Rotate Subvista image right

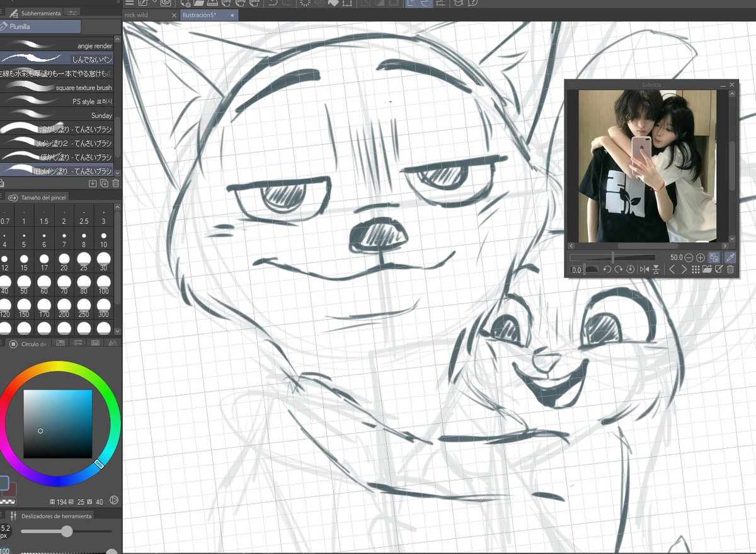coord(619,269)
